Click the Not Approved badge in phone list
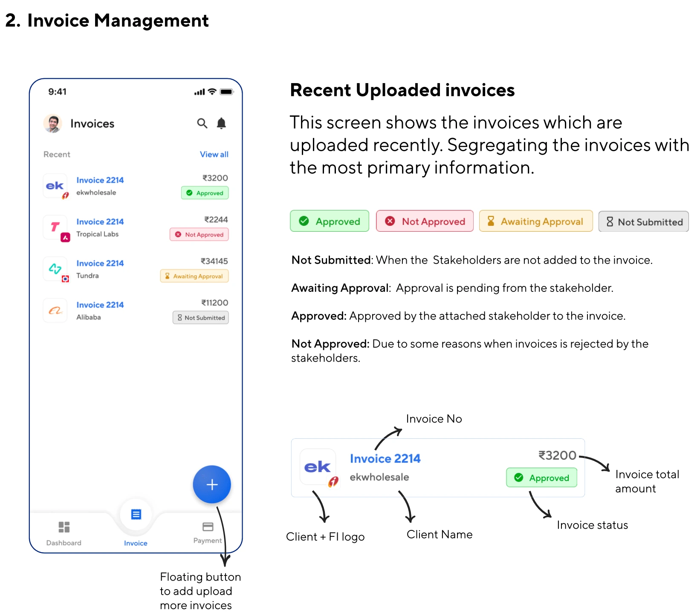700x616 pixels. [199, 234]
